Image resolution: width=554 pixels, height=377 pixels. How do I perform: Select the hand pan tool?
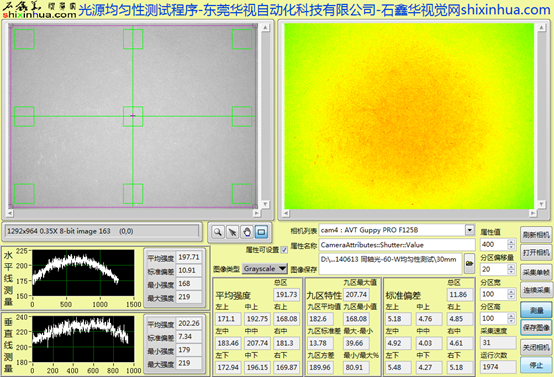[247, 232]
